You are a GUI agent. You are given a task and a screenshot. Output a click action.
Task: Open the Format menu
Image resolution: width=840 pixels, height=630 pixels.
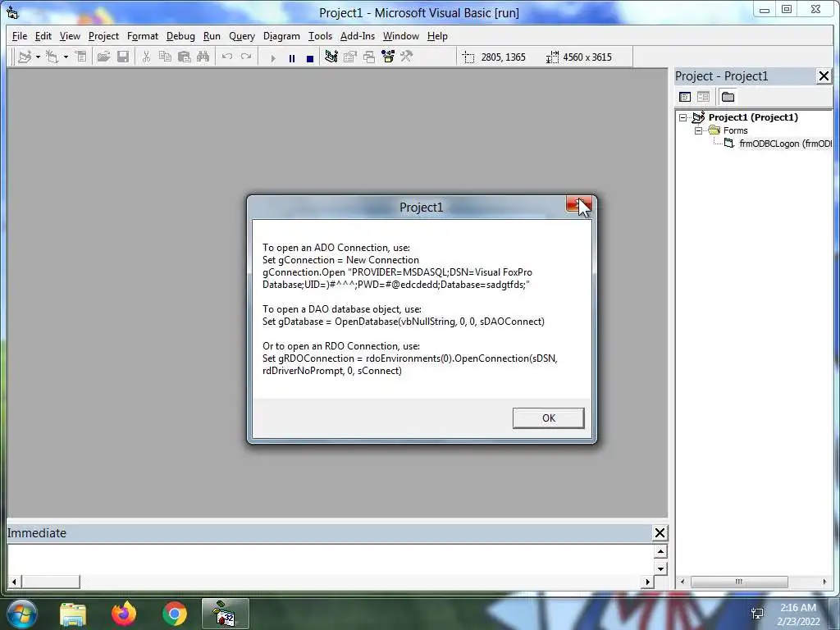tap(143, 36)
